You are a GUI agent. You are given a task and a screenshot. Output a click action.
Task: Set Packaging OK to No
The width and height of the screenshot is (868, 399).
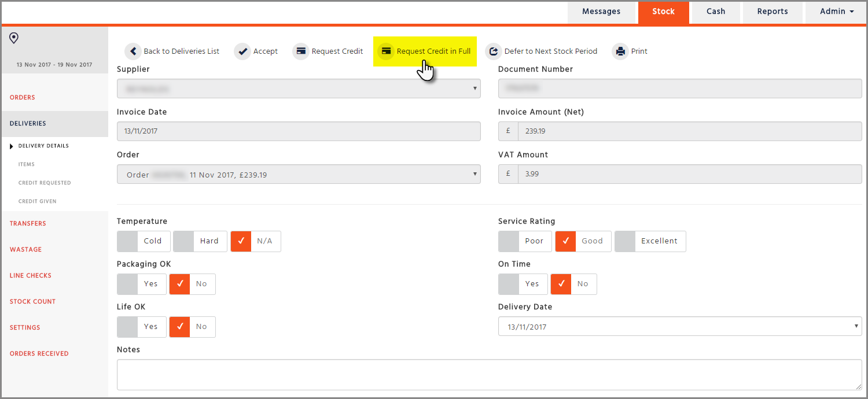coord(193,284)
